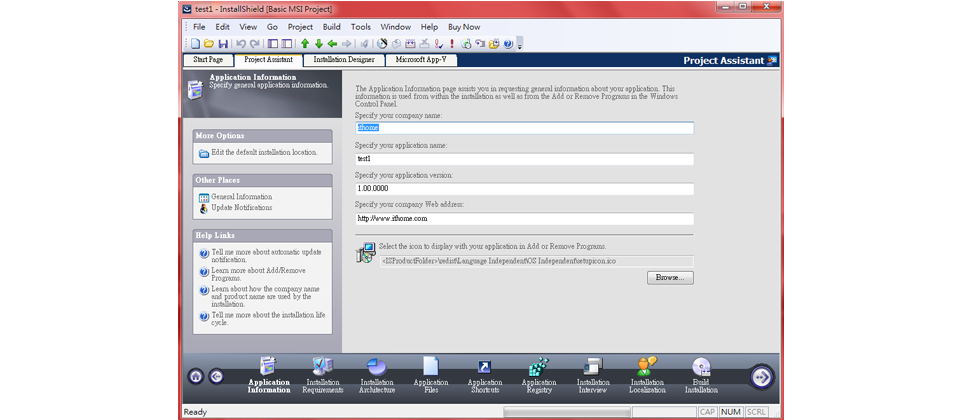Open the Project menu
This screenshot has width=960, height=420.
pos(300,27)
